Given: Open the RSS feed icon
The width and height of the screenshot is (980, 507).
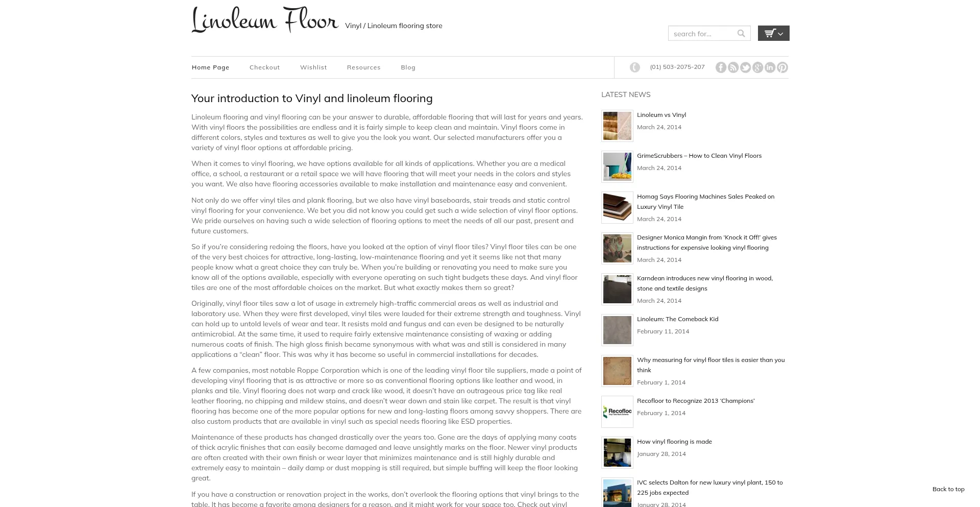Looking at the screenshot, I should coord(733,67).
